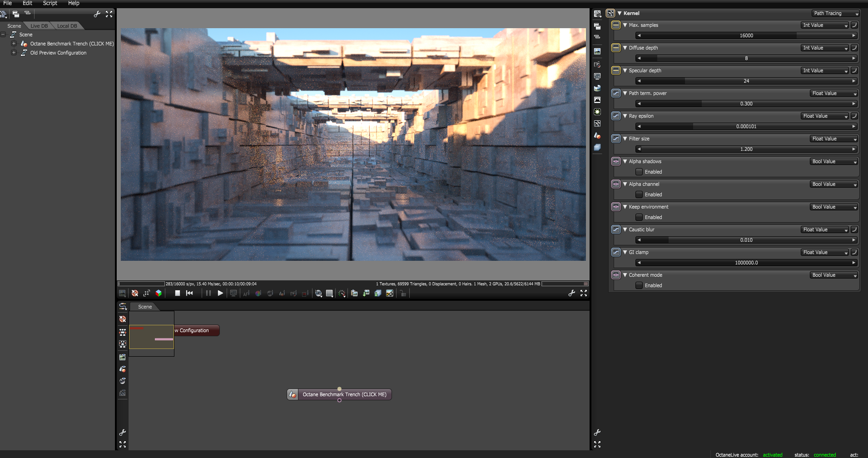This screenshot has height=458, width=868.
Task: Enable the Coherent mode checkbox
Action: tap(639, 285)
